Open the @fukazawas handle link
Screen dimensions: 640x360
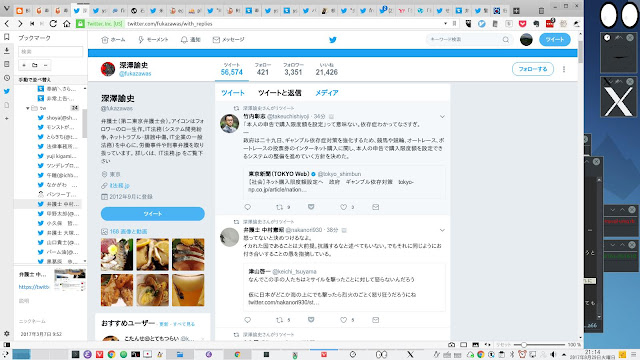[135, 74]
